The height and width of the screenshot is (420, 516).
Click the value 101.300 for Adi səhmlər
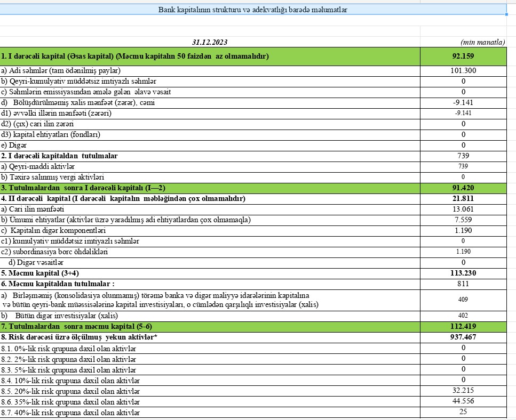click(463, 70)
